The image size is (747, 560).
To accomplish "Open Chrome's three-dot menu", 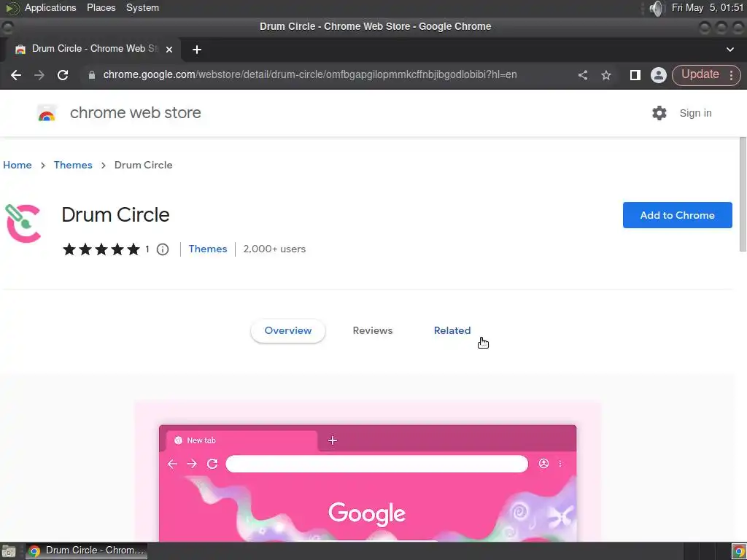I will 731,75.
